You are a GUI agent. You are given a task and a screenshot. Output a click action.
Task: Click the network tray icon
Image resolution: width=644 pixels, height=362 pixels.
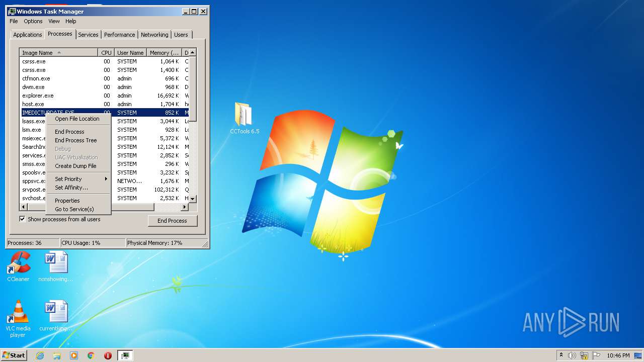pos(584,355)
